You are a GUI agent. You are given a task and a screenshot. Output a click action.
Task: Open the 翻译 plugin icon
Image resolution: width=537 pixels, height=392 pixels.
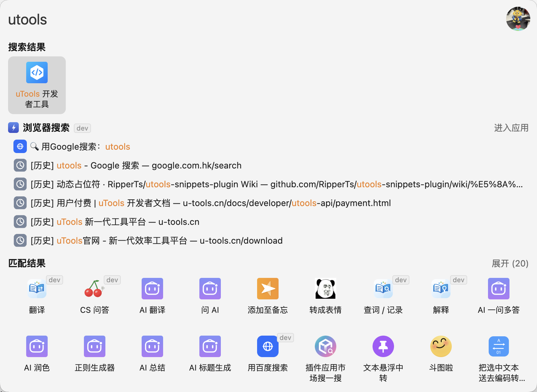[x=37, y=289]
